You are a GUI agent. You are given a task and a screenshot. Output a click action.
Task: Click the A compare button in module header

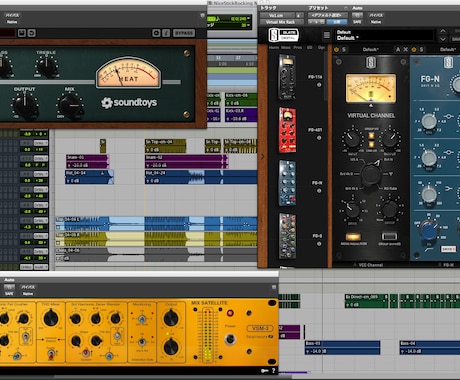click(398, 50)
